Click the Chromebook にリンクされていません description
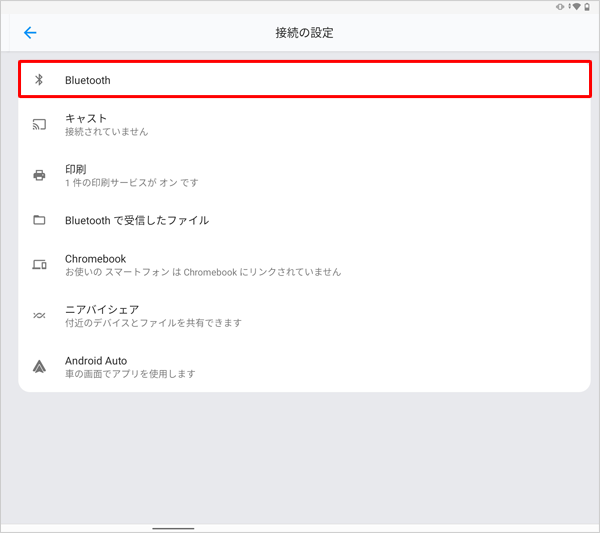600x533 pixels. pos(203,272)
